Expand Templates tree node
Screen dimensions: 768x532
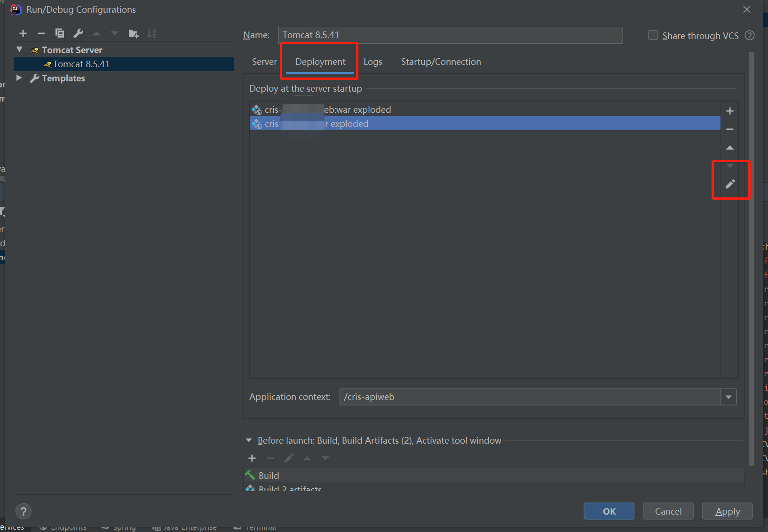(19, 78)
